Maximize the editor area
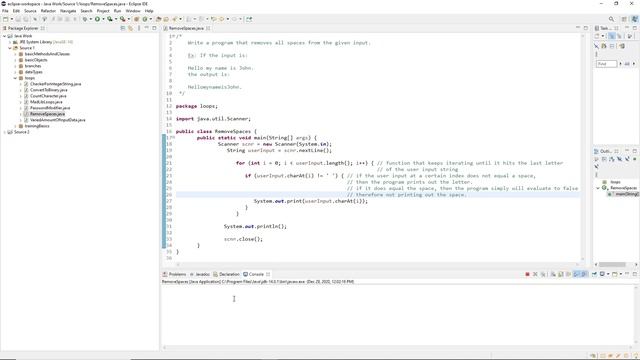The width and height of the screenshot is (640, 360). [586, 28]
